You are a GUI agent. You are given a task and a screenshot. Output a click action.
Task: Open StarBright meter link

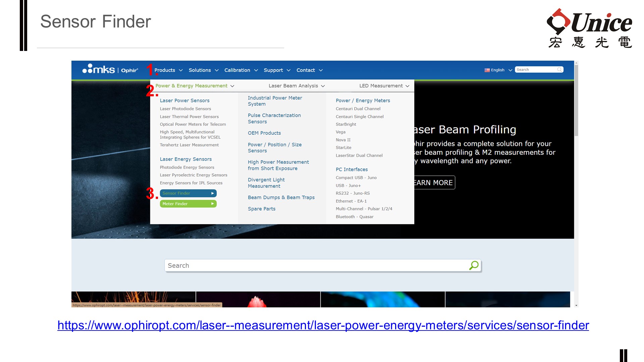pos(346,124)
